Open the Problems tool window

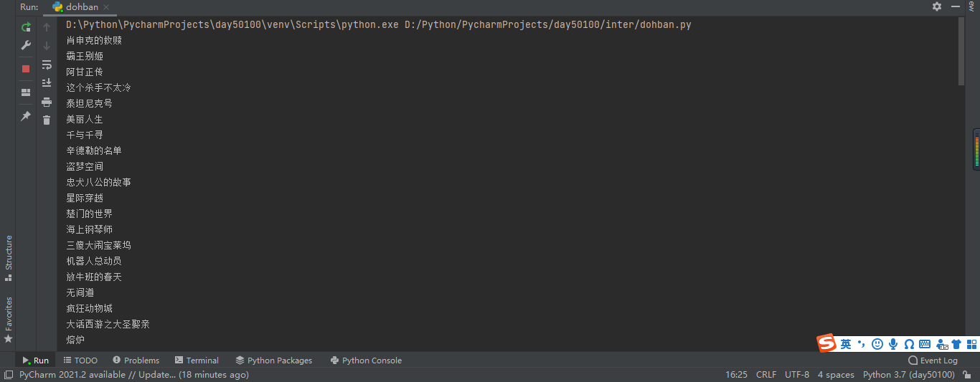click(136, 360)
